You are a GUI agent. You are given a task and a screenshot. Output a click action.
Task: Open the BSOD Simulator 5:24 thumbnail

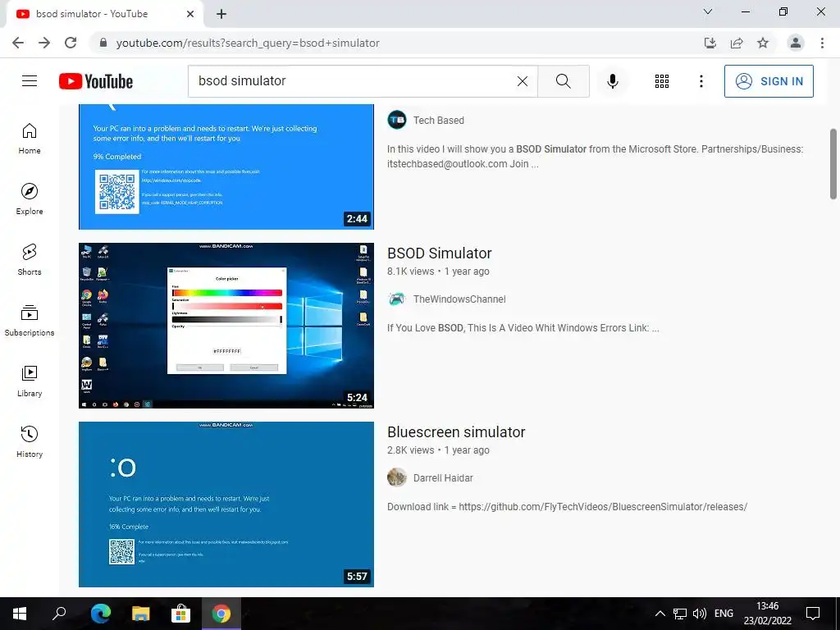click(x=226, y=326)
